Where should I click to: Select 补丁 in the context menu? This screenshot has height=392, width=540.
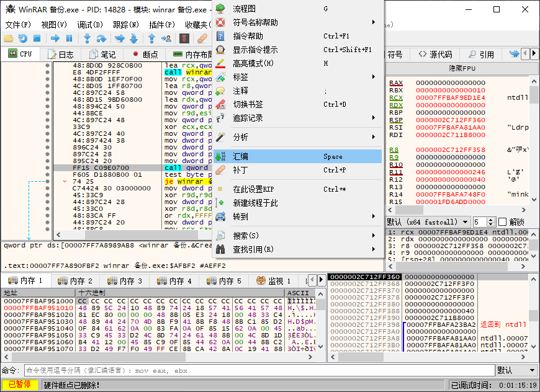pyautogui.click(x=298, y=170)
